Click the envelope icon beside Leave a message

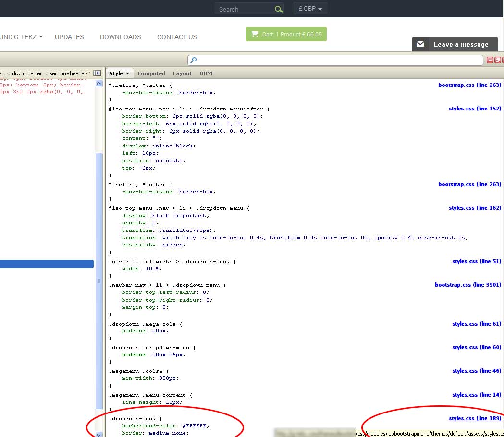pyautogui.click(x=420, y=45)
